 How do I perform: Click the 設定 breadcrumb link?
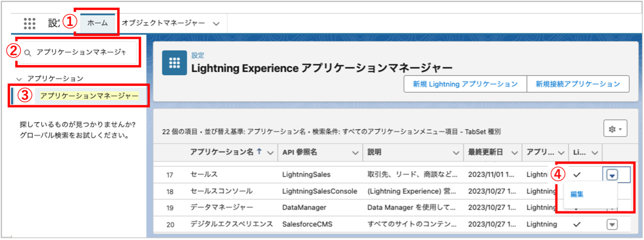(198, 55)
